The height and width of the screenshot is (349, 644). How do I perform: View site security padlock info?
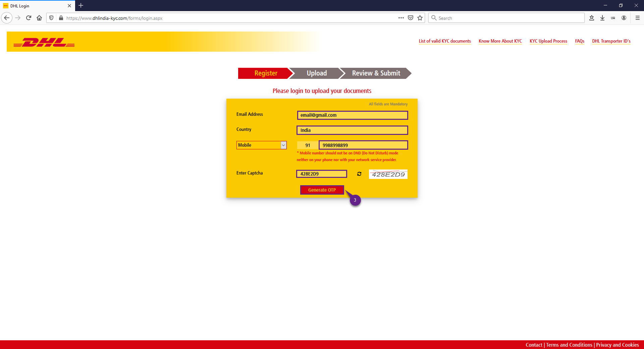[61, 18]
